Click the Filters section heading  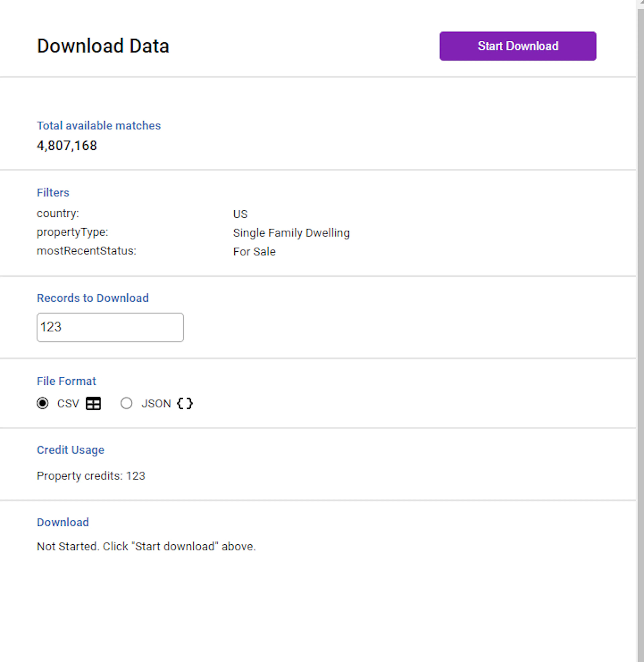pyautogui.click(x=53, y=193)
